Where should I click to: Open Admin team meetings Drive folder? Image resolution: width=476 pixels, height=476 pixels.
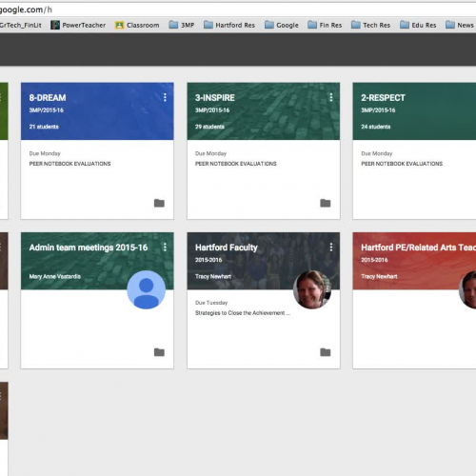pyautogui.click(x=159, y=352)
